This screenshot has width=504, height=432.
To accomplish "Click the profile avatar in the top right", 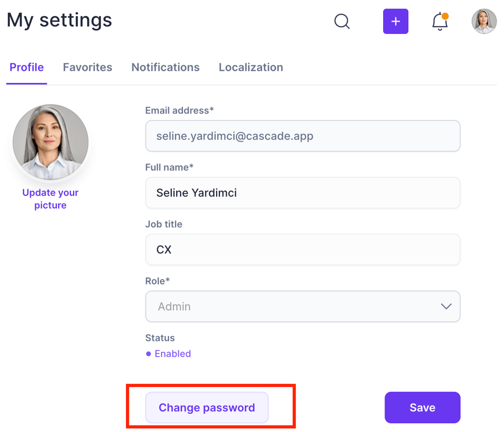I will pyautogui.click(x=484, y=21).
